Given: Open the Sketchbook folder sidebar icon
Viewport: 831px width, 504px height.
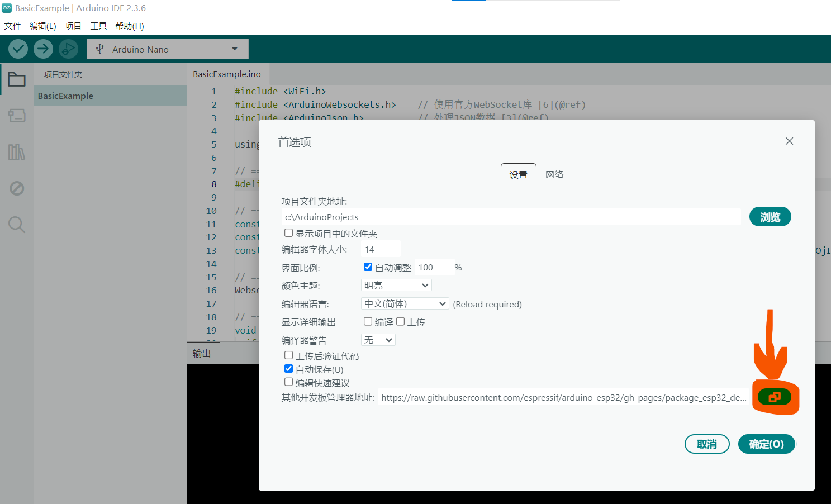Looking at the screenshot, I should pyautogui.click(x=17, y=79).
